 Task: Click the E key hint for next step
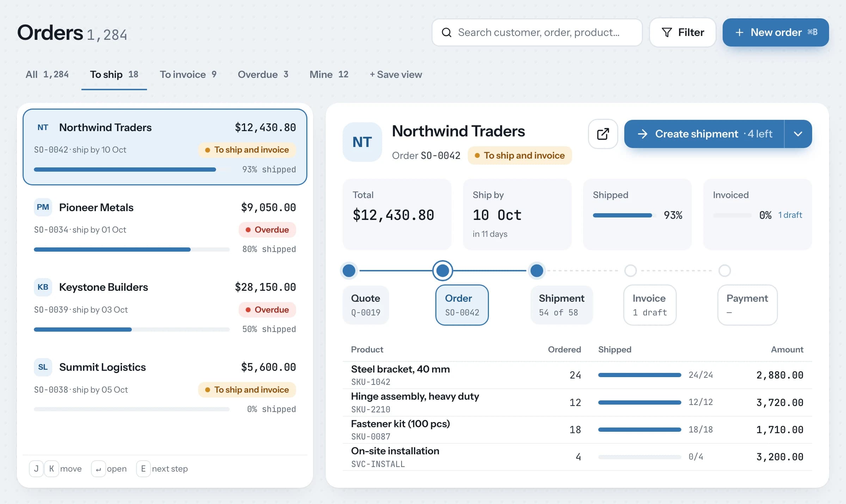tap(143, 469)
